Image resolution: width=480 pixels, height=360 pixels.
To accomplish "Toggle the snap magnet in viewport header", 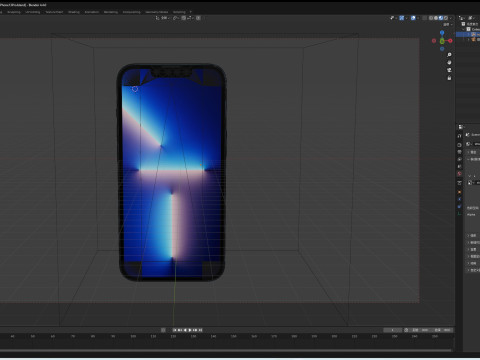I will click(x=184, y=18).
